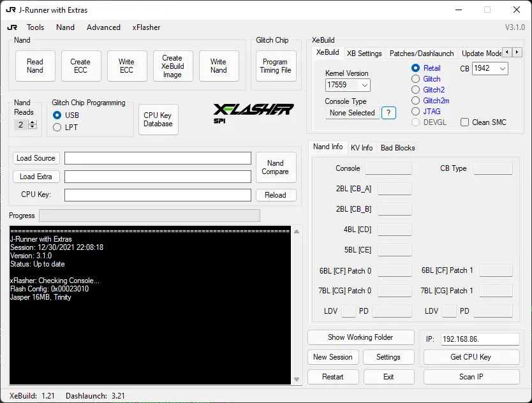Click the question mark help button
The height and width of the screenshot is (403, 532).
point(388,113)
